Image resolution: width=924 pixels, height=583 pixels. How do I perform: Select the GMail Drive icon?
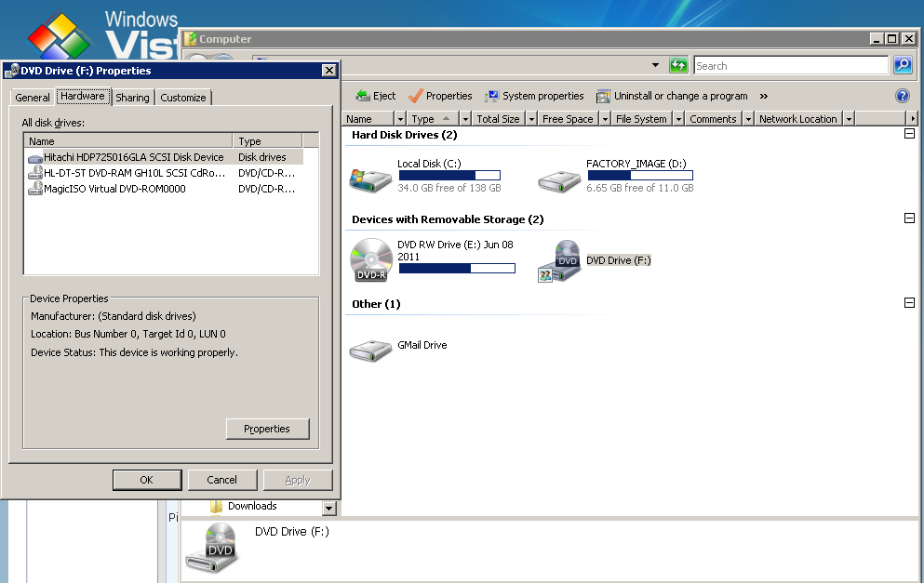pyautogui.click(x=370, y=350)
